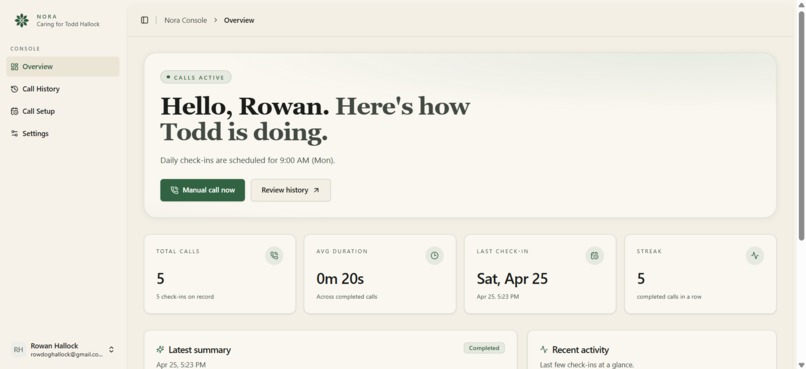Viewport: 806px width, 369px height.
Task: Click the Recent activity heading
Action: point(580,350)
